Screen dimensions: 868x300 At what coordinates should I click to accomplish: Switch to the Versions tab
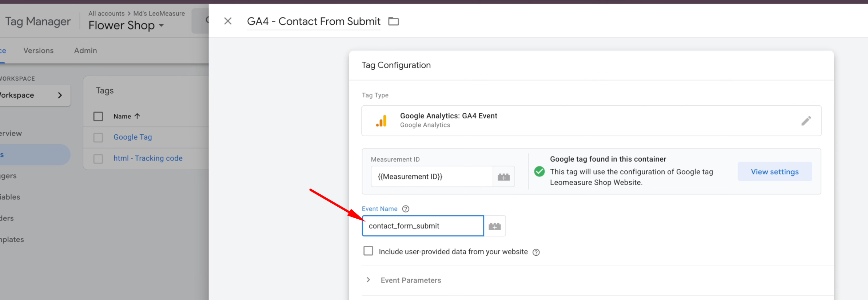pyautogui.click(x=39, y=50)
